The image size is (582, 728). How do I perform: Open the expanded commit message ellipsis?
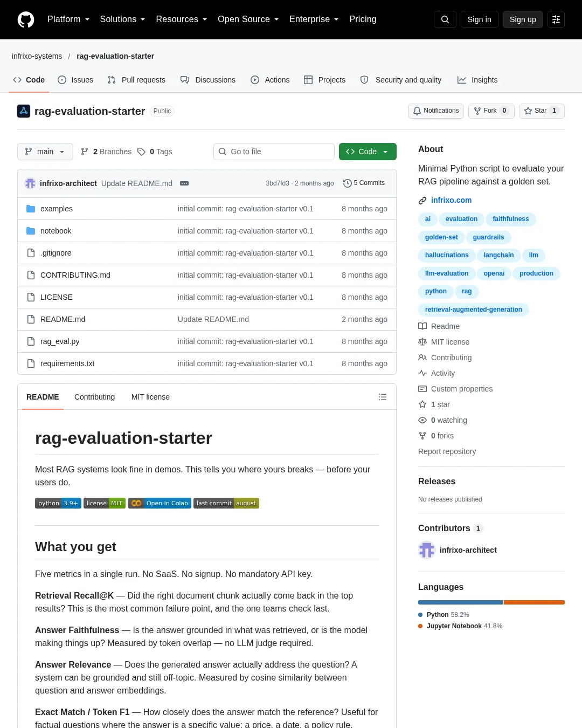(184, 183)
